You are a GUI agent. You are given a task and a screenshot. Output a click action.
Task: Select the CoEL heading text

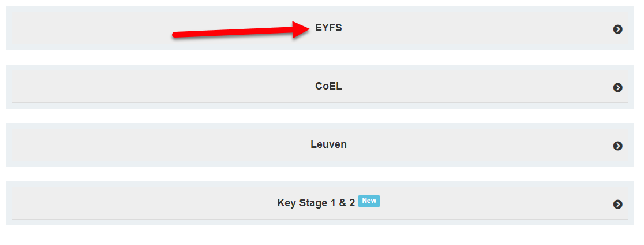(x=328, y=86)
